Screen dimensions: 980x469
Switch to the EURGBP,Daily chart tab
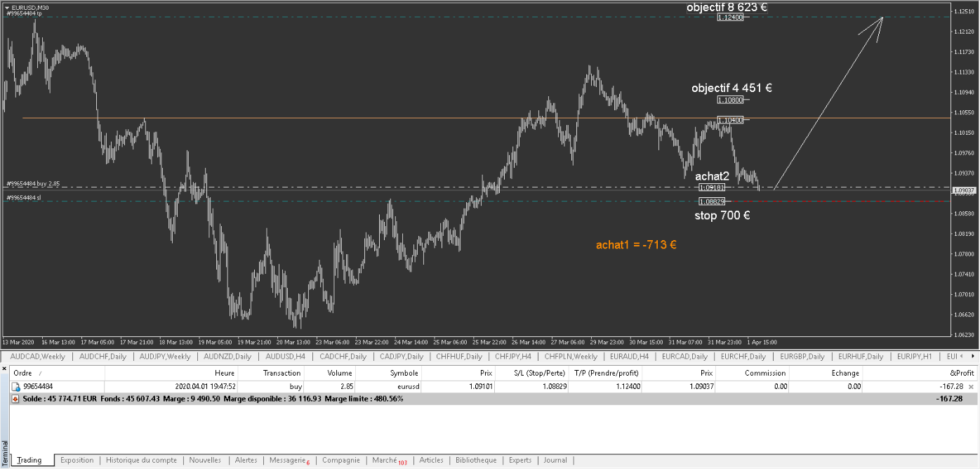(x=802, y=357)
